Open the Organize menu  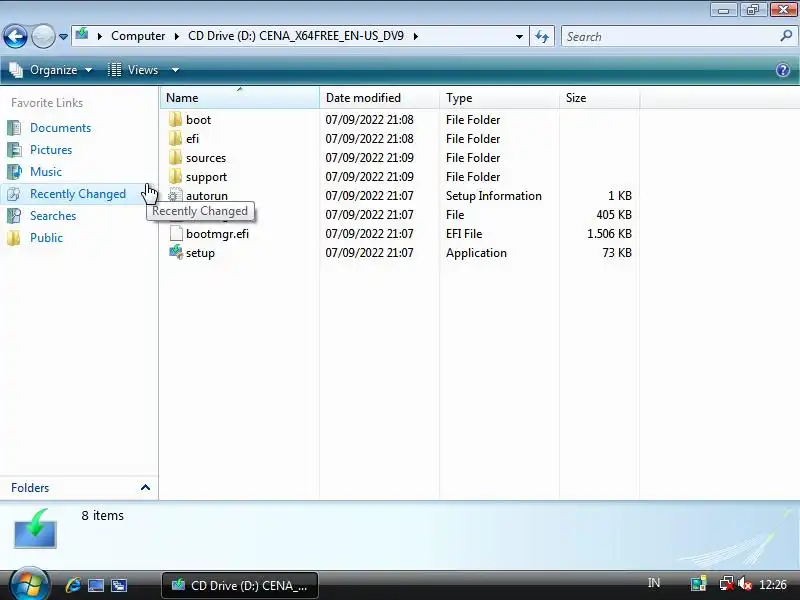[x=51, y=70]
